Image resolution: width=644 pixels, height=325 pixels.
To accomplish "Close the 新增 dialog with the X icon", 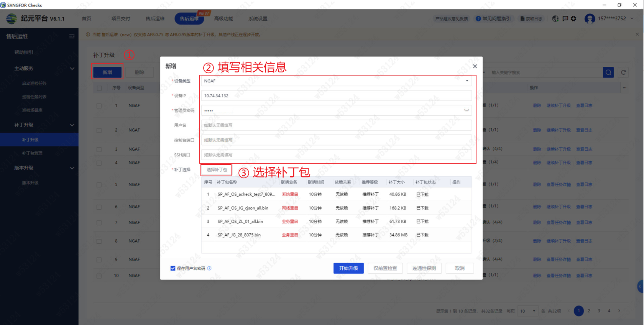I will pyautogui.click(x=475, y=66).
